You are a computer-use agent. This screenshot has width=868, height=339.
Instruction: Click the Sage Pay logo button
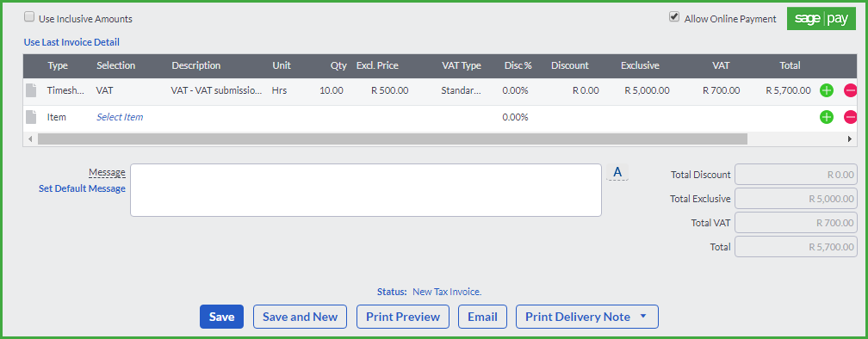821,19
